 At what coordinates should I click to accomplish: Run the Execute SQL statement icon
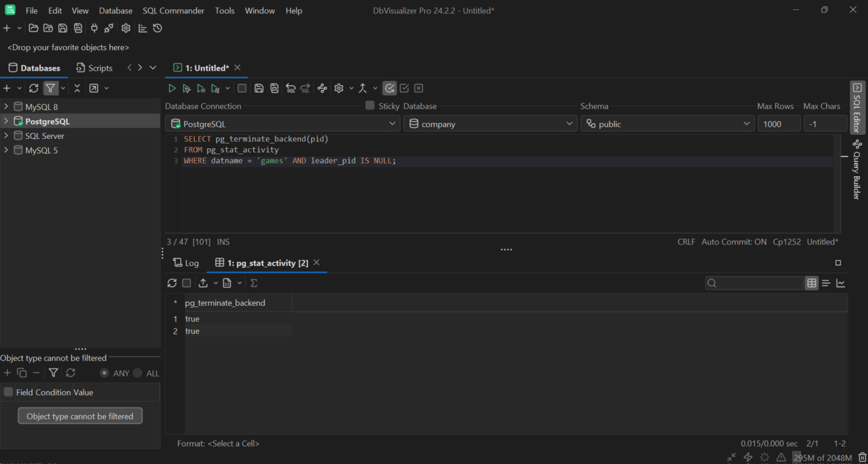(x=172, y=87)
